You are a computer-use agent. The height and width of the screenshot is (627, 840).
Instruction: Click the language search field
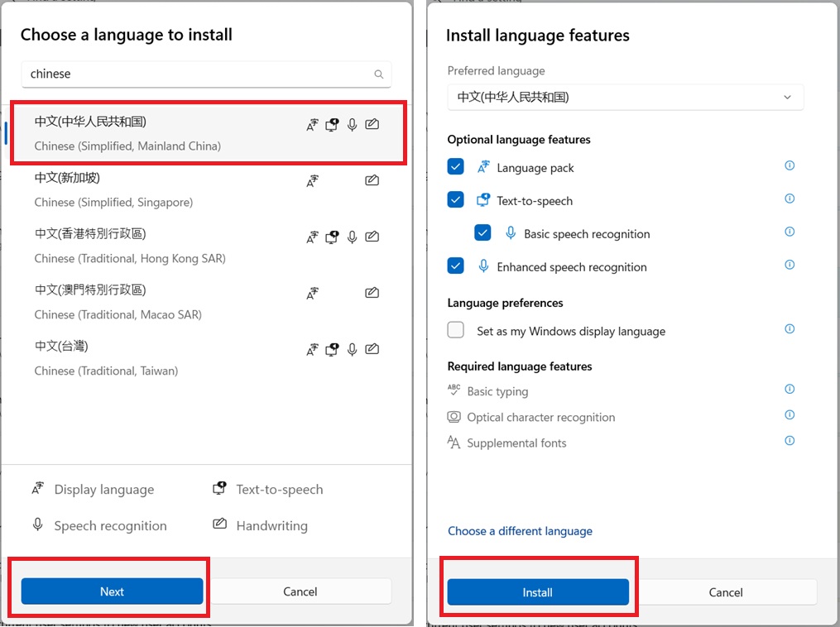pyautogui.click(x=199, y=74)
